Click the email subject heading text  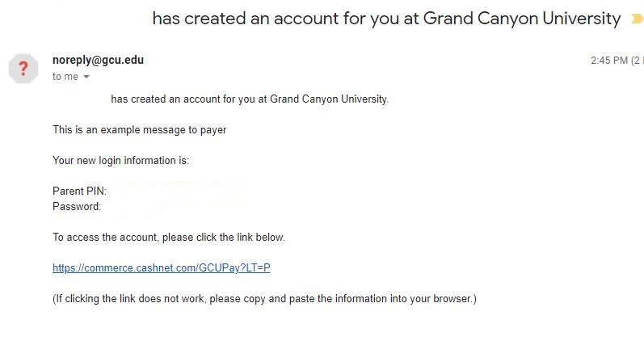(386, 19)
